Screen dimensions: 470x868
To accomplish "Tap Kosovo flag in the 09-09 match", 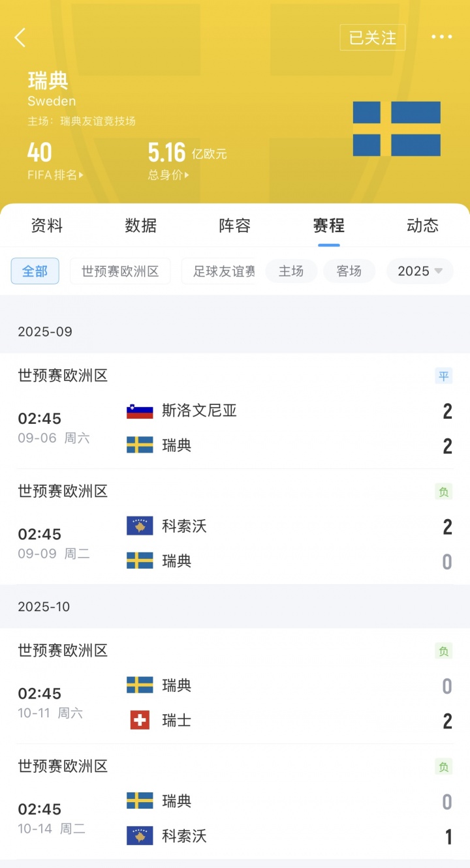I will [x=140, y=526].
